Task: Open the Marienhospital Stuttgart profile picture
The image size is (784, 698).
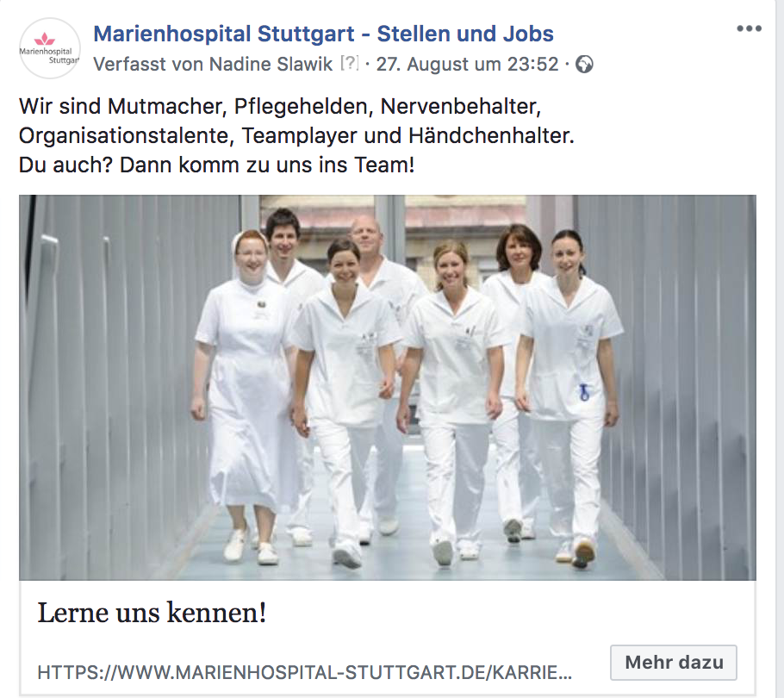Action: [x=49, y=48]
